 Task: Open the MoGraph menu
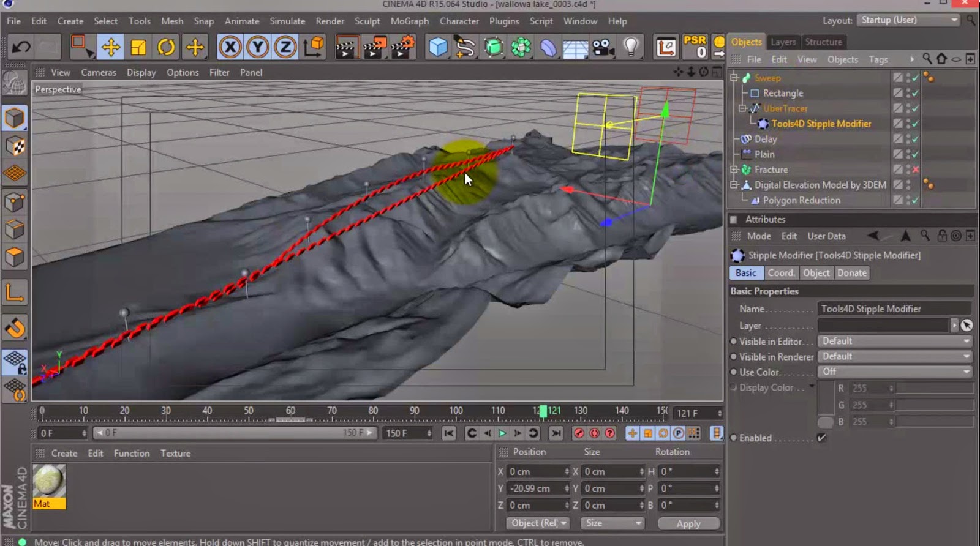[409, 21]
